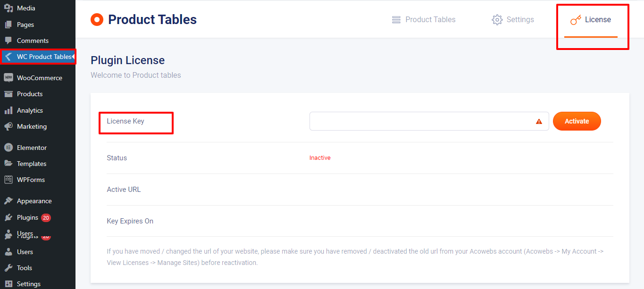Open the Settings tab with gear

click(513, 19)
